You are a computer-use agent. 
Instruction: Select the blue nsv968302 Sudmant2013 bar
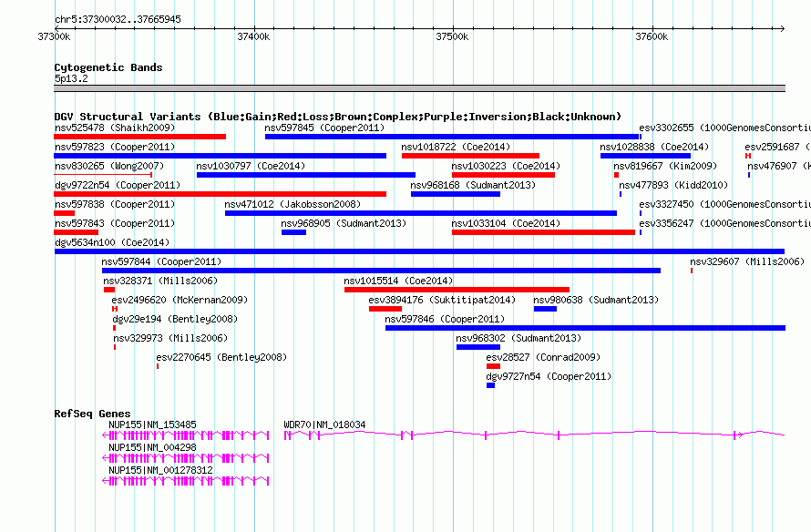coord(478,347)
